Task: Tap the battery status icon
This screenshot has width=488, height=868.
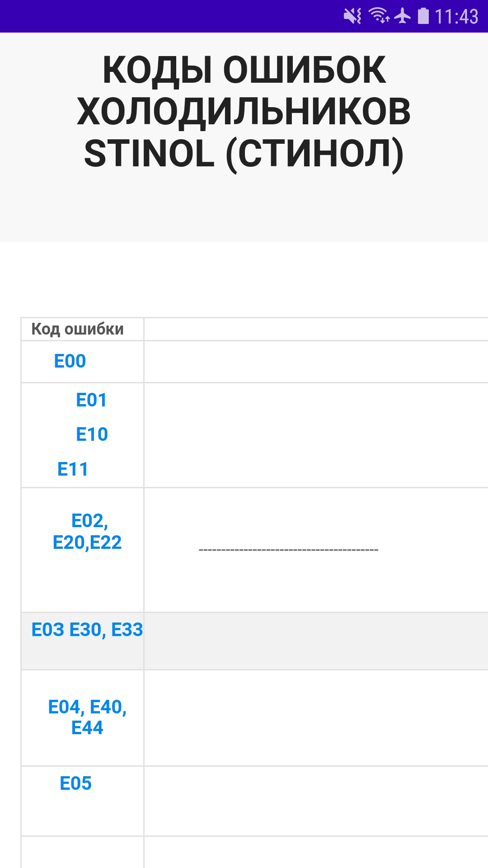Action: (423, 16)
